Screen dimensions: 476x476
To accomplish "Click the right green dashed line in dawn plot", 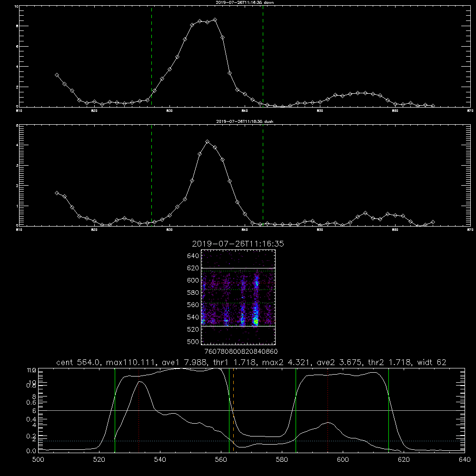I will pyautogui.click(x=263, y=57).
